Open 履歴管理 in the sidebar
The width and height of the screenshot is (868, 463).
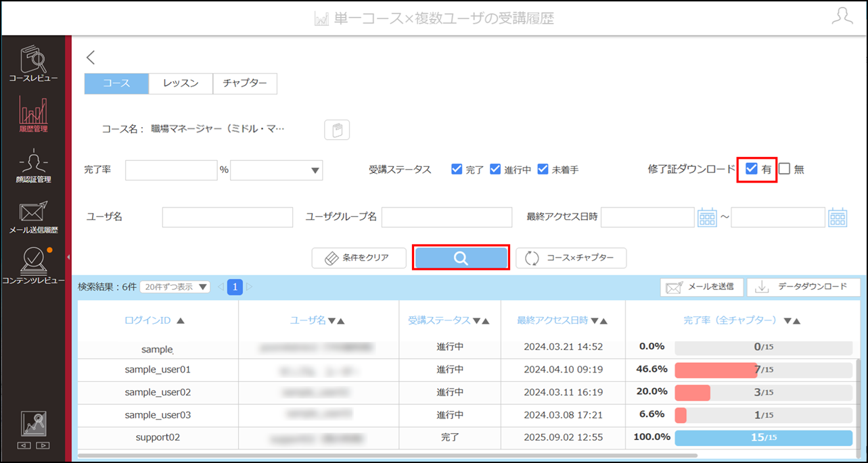coord(33,114)
